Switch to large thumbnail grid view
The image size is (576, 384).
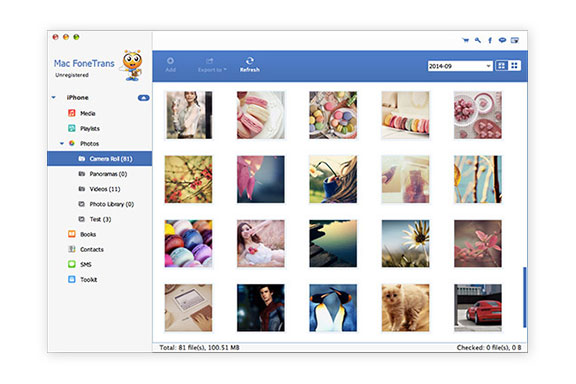501,66
